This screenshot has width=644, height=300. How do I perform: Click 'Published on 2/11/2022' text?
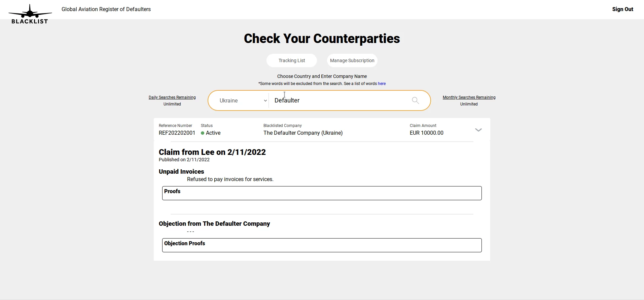click(184, 160)
